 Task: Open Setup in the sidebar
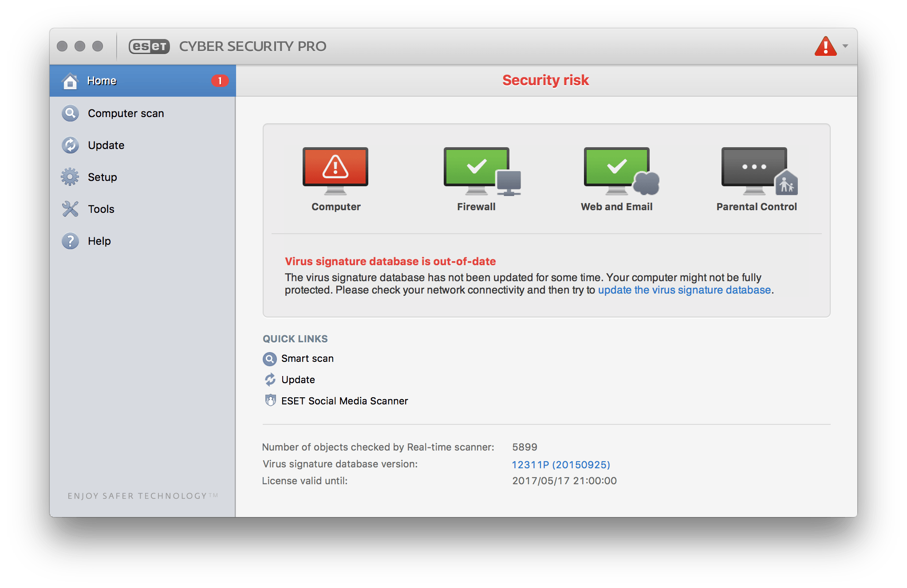click(x=102, y=177)
